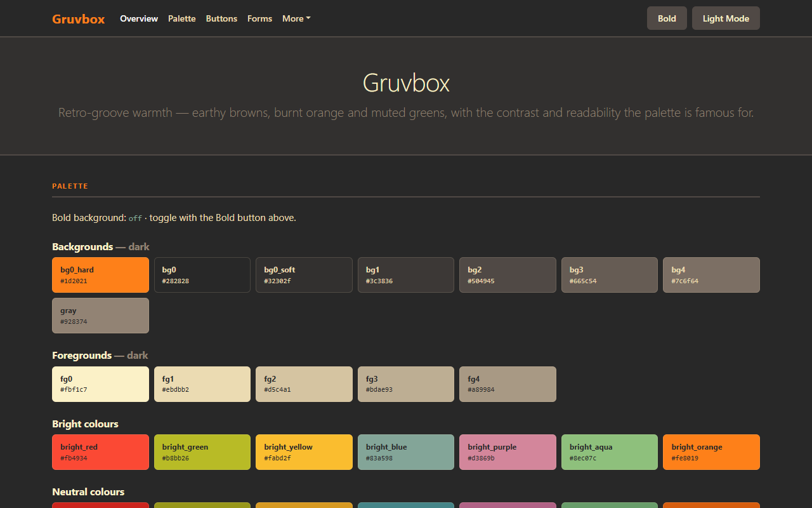Choose the bright_yellow swatch
The width and height of the screenshot is (812, 508).
[x=304, y=452]
